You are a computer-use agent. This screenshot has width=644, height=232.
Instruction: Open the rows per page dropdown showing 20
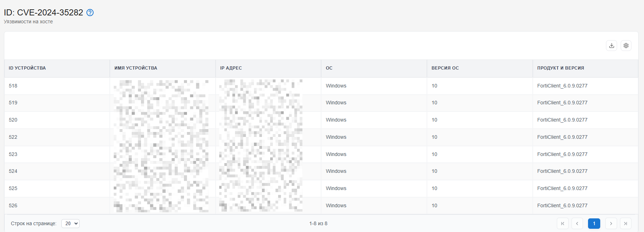pos(70,223)
